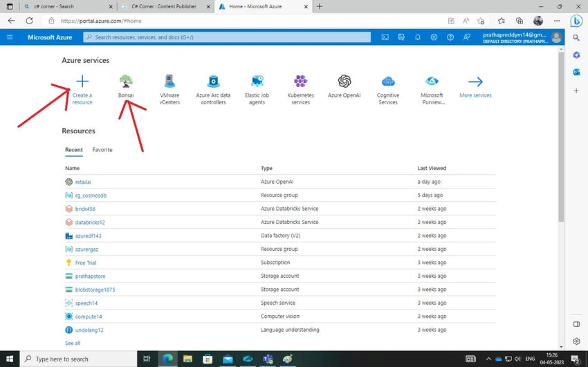This screenshot has width=588, height=367.
Task: Click the Last Viewed column header
Action: pos(432,168)
